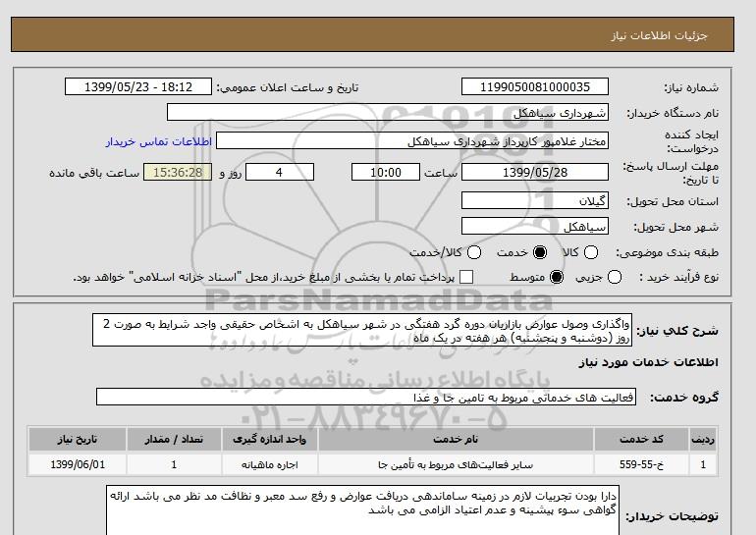
Task: Click the unit cell اجاره ماهیانه
Action: pos(270,464)
